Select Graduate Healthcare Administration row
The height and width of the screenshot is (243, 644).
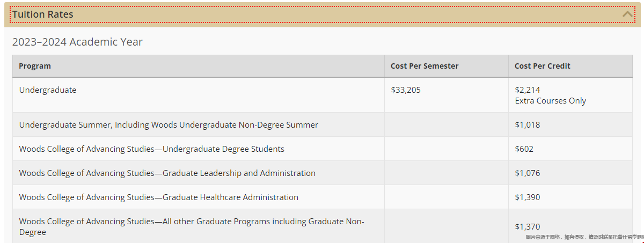pyautogui.click(x=323, y=197)
